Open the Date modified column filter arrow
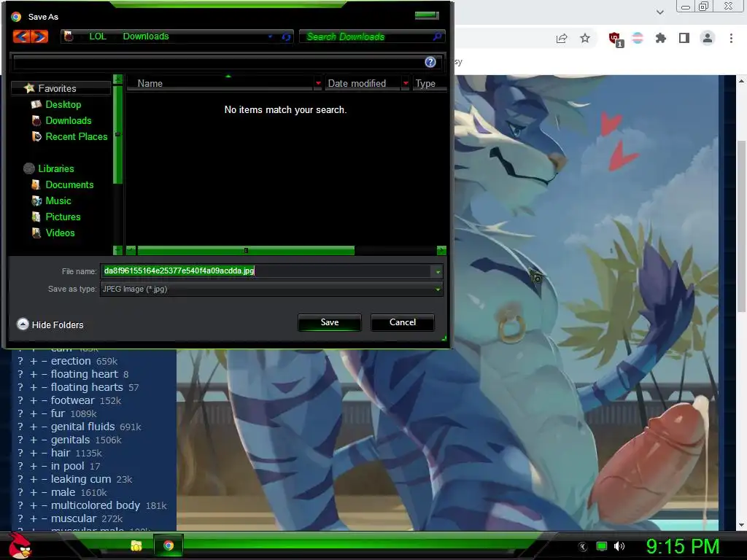This screenshot has height=560, width=747. [x=406, y=84]
